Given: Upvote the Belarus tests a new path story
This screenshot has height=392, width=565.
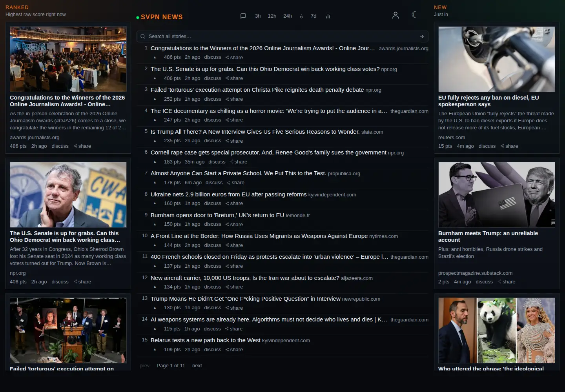Looking at the screenshot, I should pyautogui.click(x=155, y=350).
